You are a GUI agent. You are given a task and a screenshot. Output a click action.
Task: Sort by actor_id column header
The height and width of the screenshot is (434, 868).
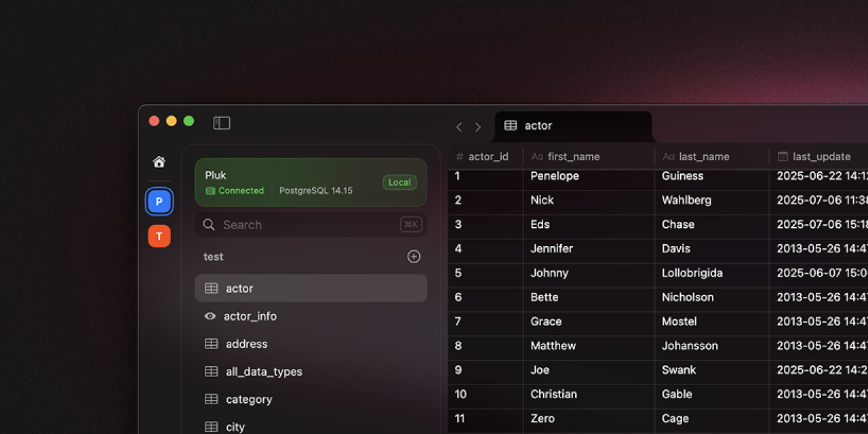point(486,157)
